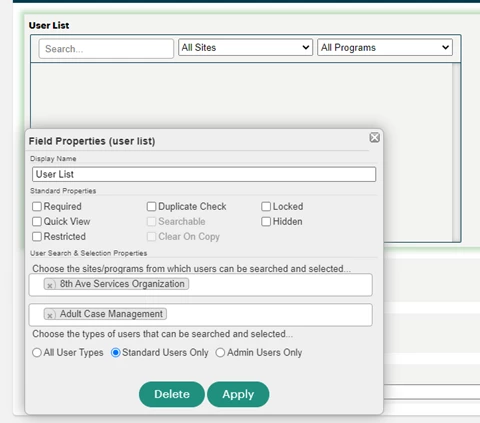Click the Display Name text field
This screenshot has width=480, height=423.
(204, 174)
